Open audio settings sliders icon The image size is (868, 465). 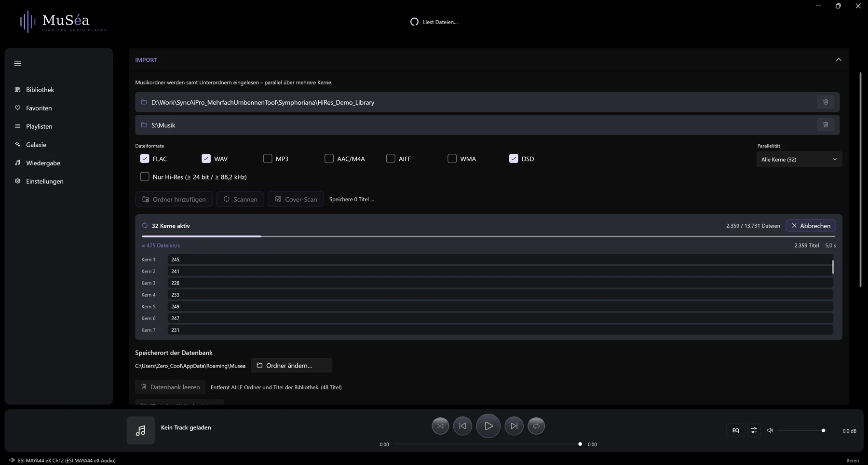[754, 430]
